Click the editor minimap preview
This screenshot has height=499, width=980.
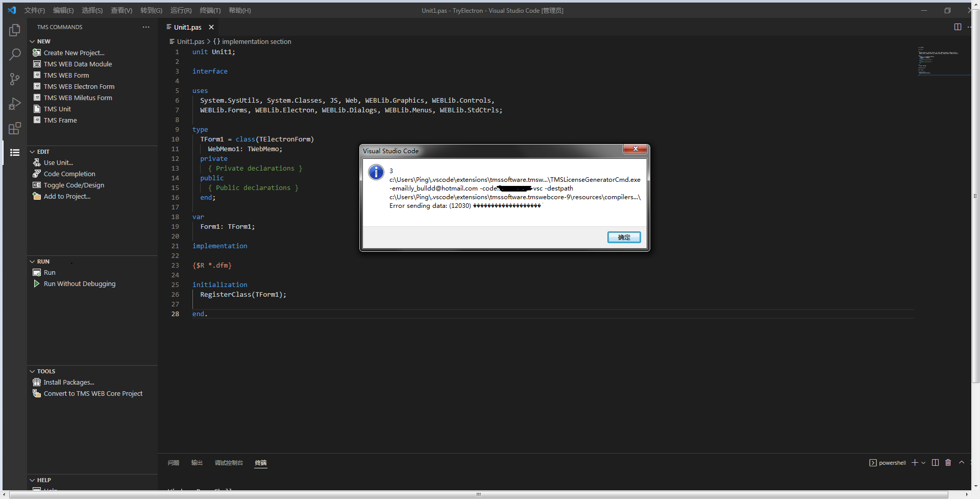coord(943,60)
